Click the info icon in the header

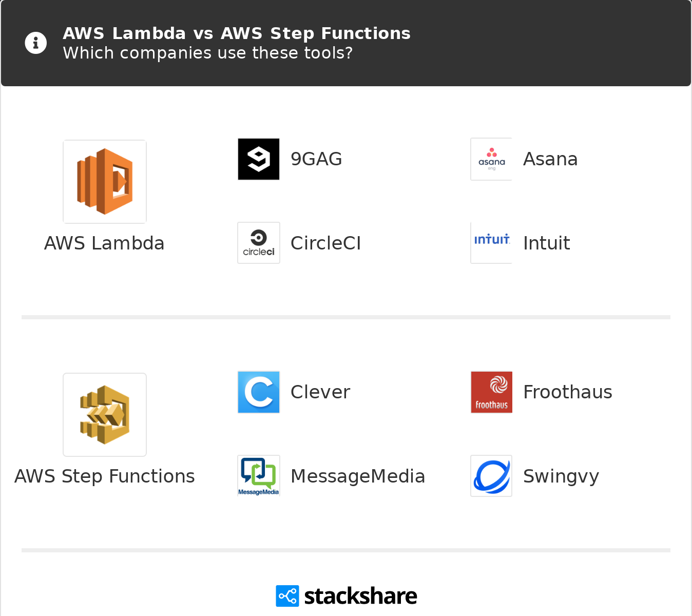36,43
